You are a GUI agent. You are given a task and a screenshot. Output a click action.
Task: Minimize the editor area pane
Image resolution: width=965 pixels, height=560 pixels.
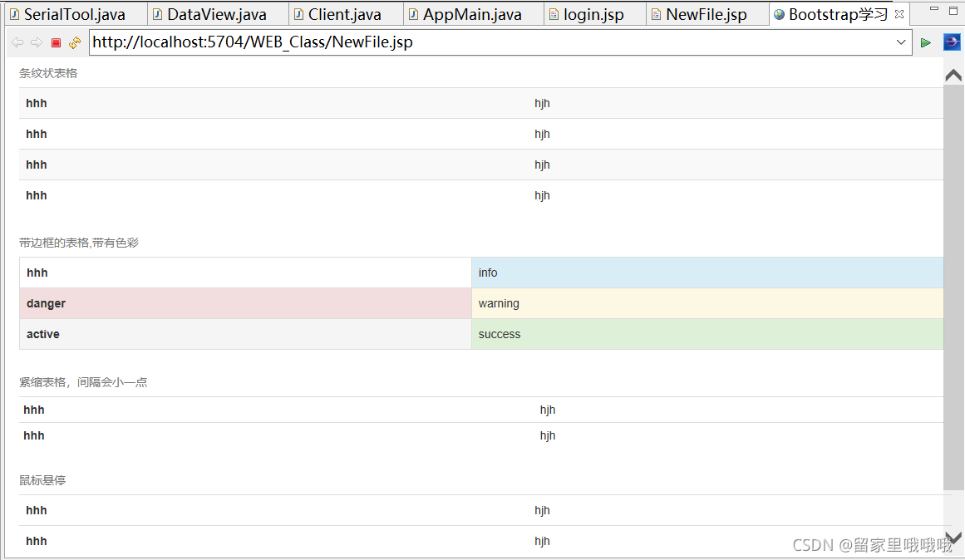click(x=934, y=9)
